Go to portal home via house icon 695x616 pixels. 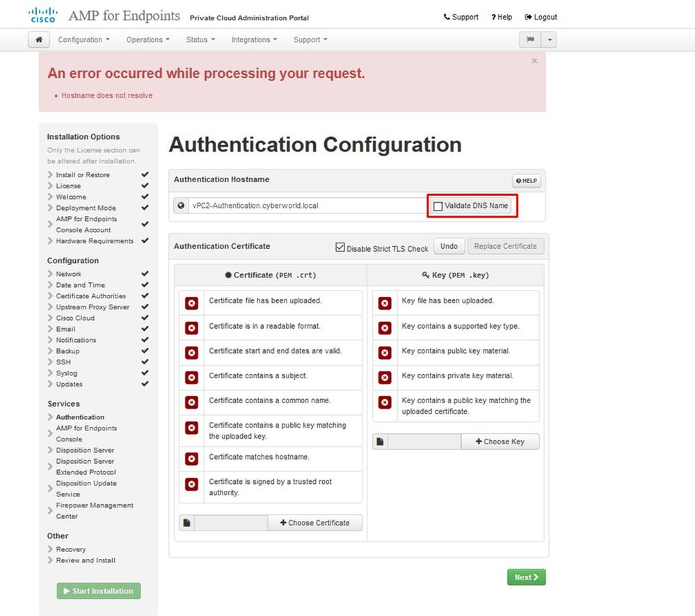pyautogui.click(x=39, y=40)
